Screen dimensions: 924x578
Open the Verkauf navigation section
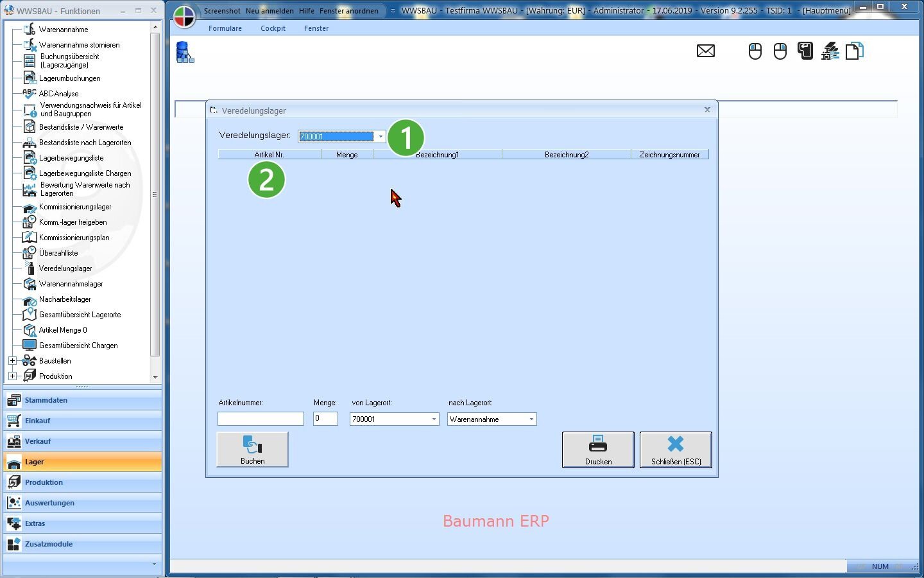coord(82,441)
